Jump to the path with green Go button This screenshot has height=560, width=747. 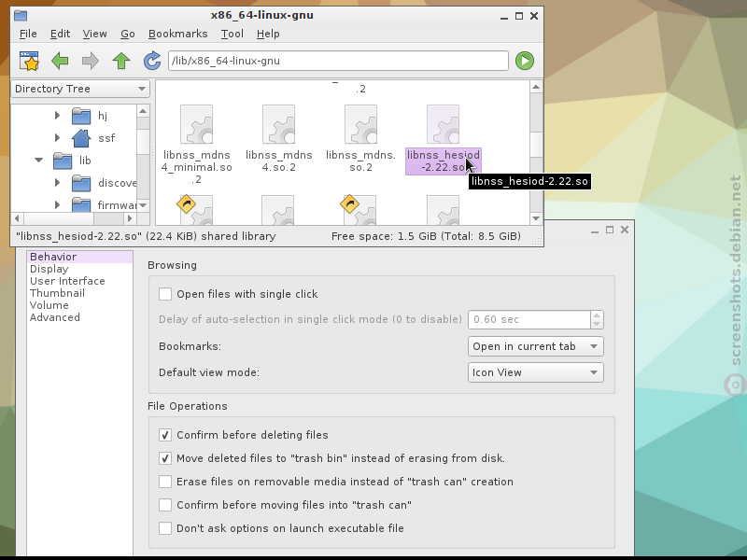click(x=525, y=61)
